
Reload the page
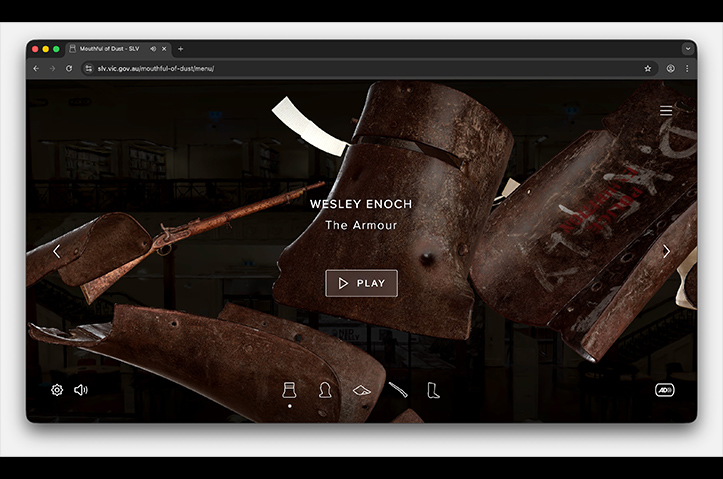(69, 68)
